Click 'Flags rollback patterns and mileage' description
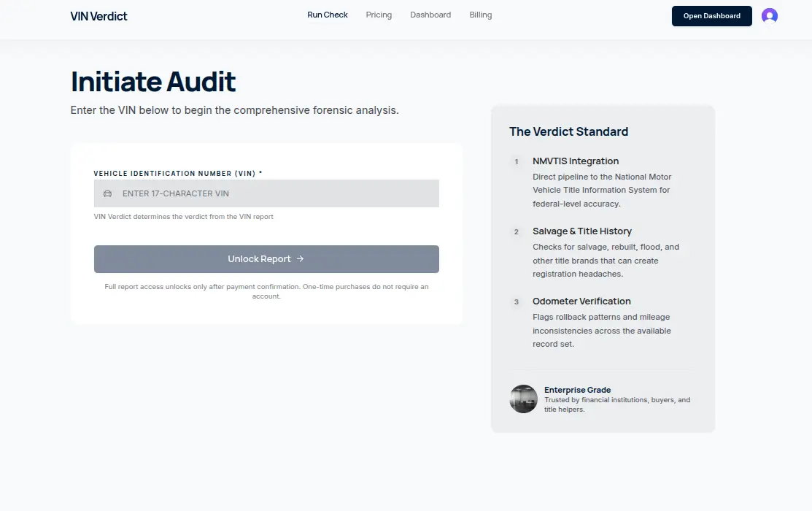Viewport: 812px width, 511px height. [x=602, y=330]
